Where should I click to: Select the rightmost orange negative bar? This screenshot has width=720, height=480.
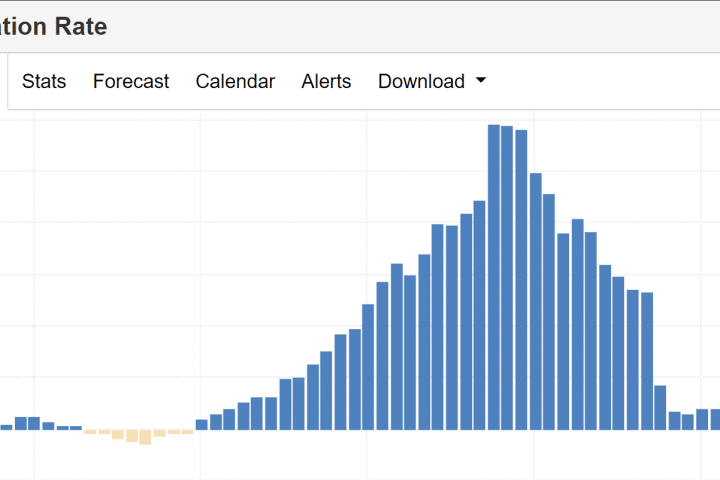[187, 432]
